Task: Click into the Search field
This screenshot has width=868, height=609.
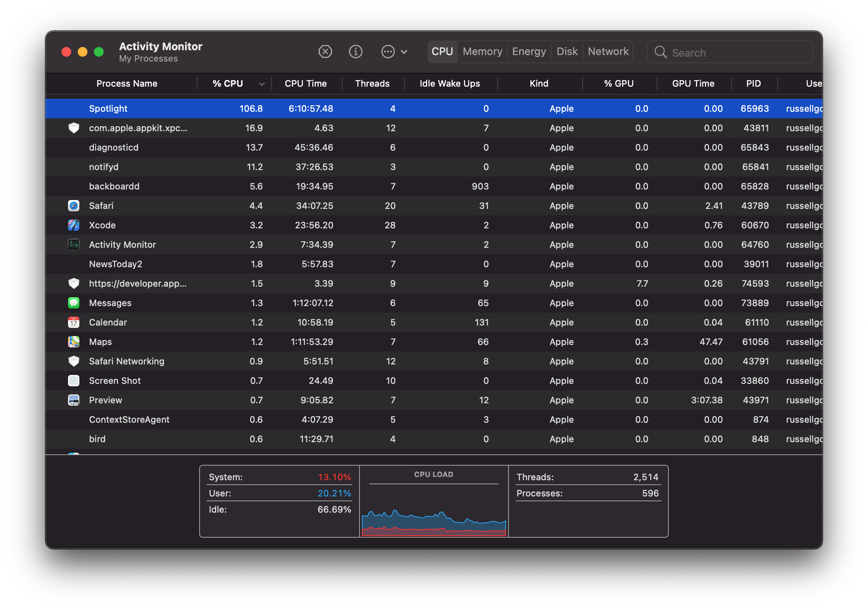Action: click(x=730, y=52)
